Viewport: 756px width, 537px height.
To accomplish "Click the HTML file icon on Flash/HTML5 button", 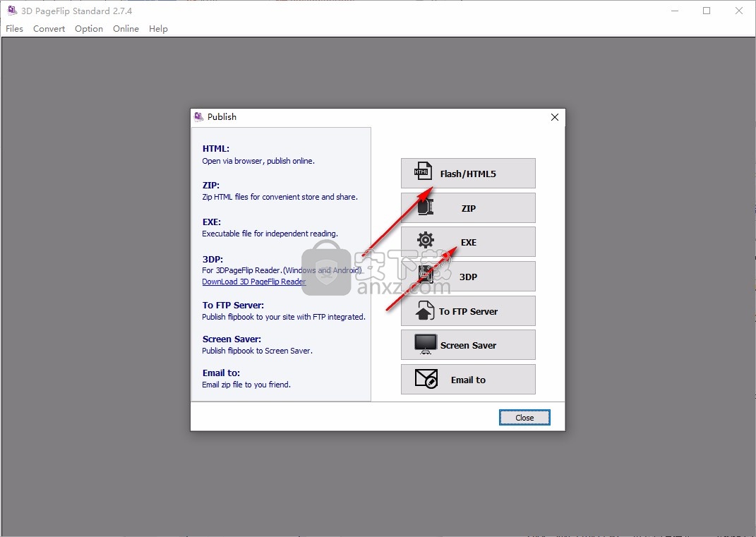I will pos(423,171).
